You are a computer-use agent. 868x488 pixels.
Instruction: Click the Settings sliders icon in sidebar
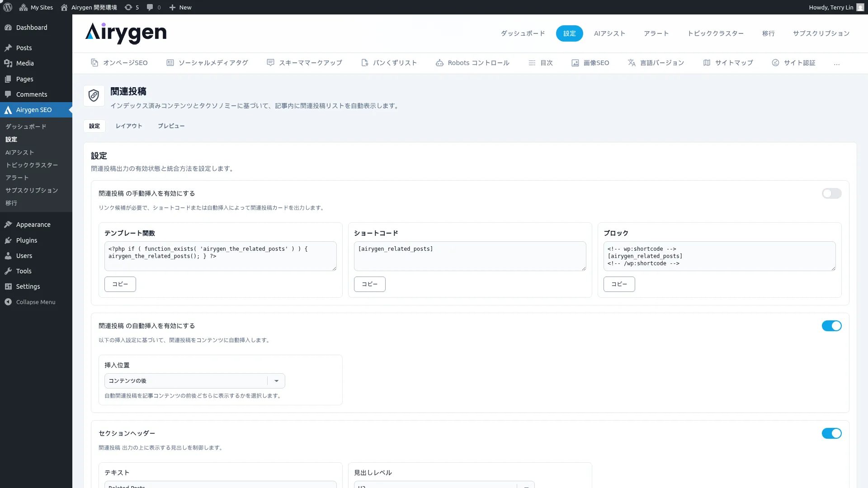(8, 286)
